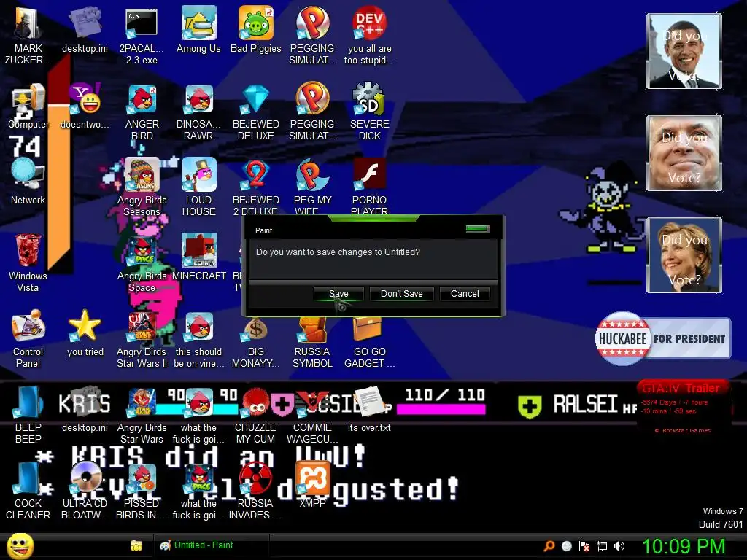
Task: Click Save in the Paint dialog
Action: pos(338,294)
